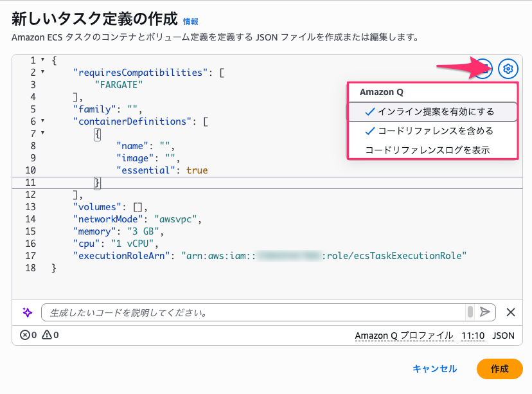This screenshot has height=394, width=532.
Task: Collapse the fold arrow on line 1
Action: (x=43, y=60)
